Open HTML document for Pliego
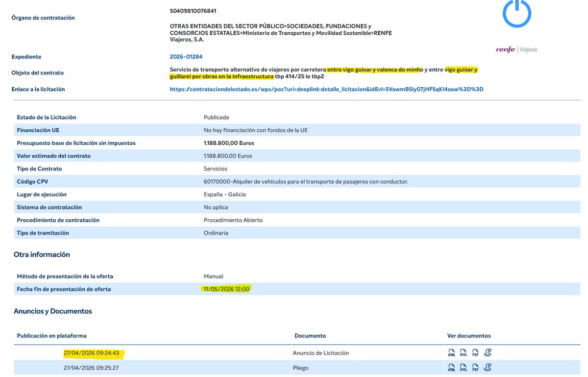Viewport: 588px width, 377px height. coord(452,368)
